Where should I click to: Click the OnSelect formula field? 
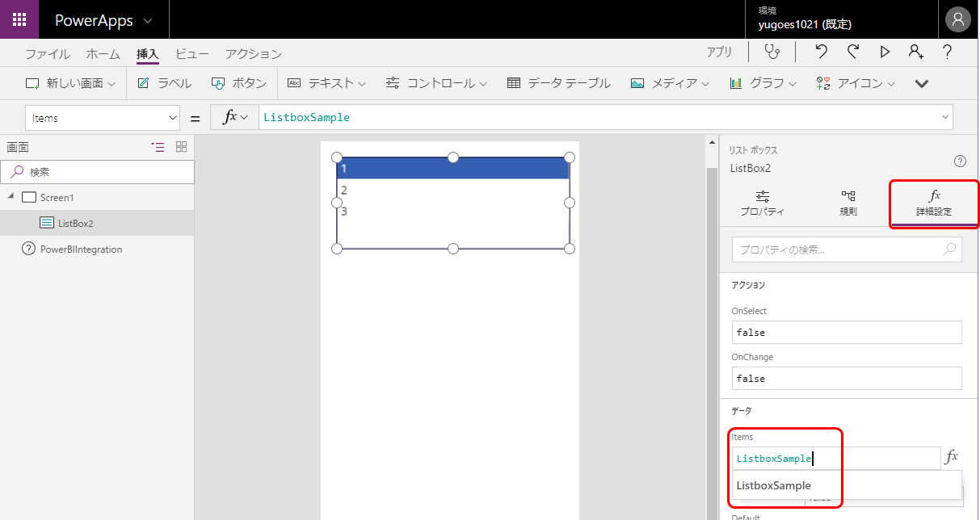(x=846, y=332)
